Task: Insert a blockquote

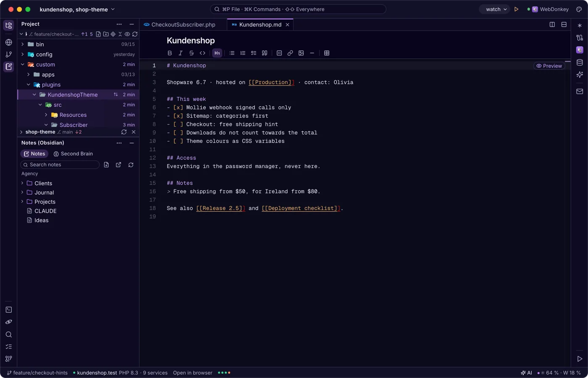Action: pos(265,53)
